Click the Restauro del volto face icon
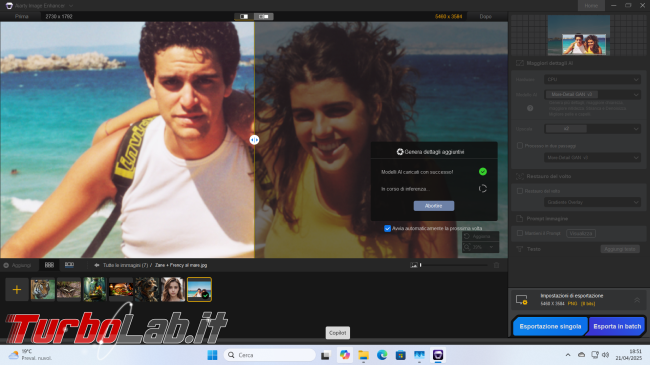Image resolution: width=650 pixels, height=365 pixels. (519, 176)
